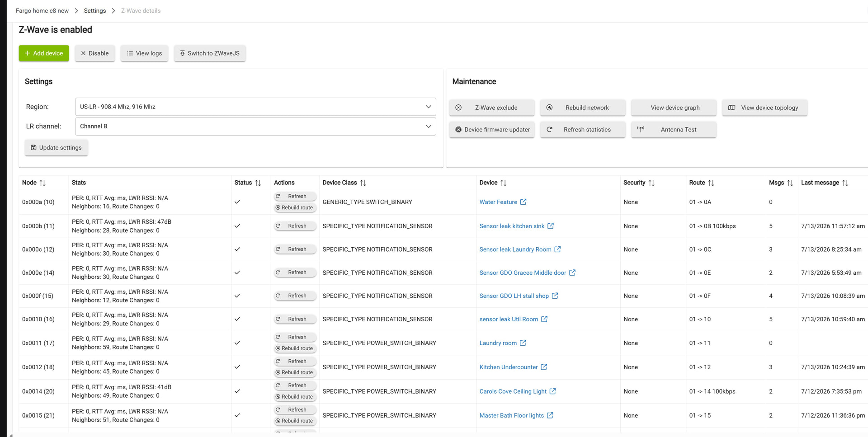Disable Z-Wave radio

pyautogui.click(x=95, y=53)
